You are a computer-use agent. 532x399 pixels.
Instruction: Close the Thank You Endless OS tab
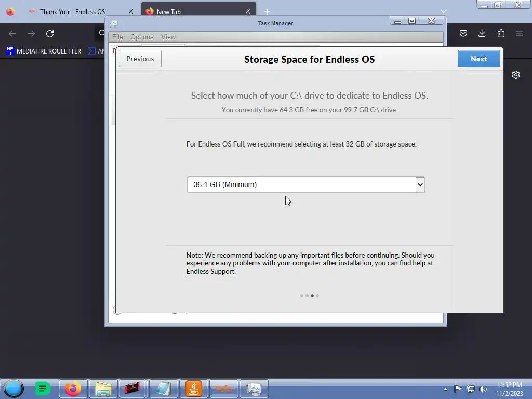click(130, 11)
